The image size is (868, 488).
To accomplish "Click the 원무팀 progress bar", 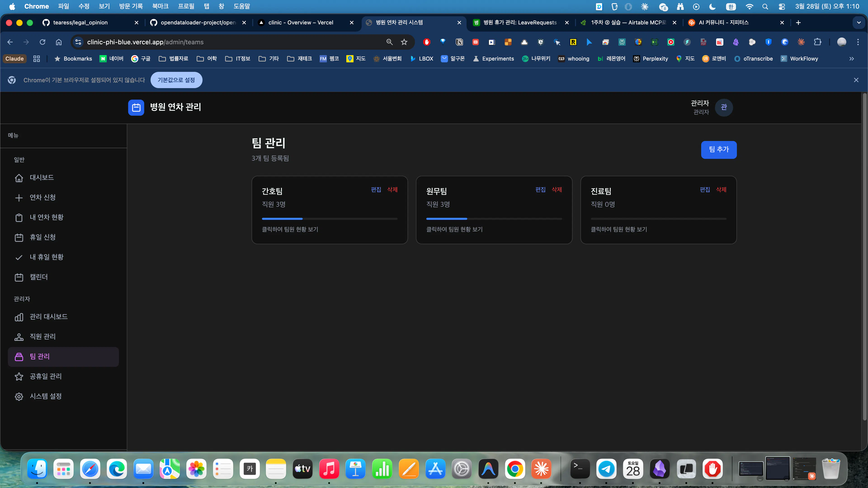I will coord(494,219).
